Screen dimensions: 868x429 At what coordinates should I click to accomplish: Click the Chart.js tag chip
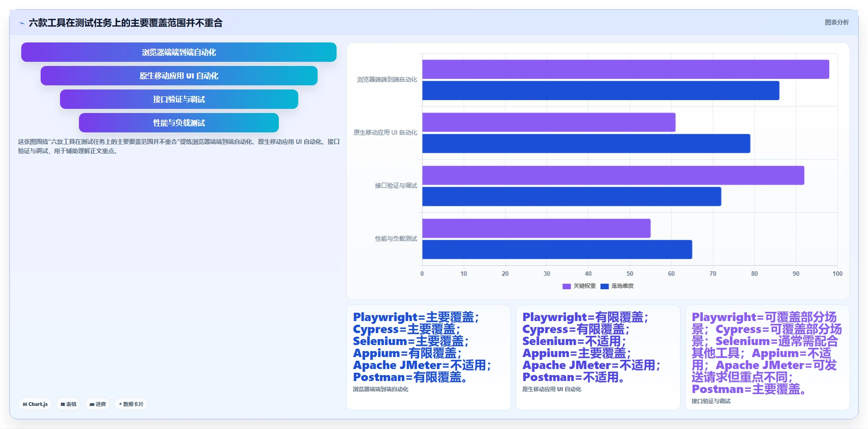pos(35,404)
